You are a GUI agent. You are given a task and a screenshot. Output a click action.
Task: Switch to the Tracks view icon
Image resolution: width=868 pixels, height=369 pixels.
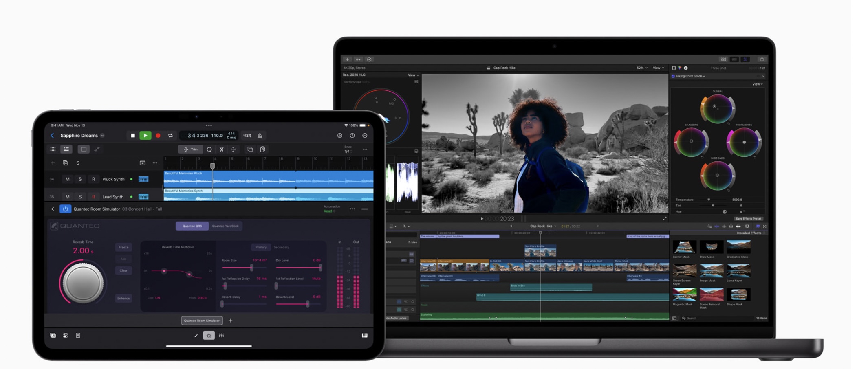66,149
